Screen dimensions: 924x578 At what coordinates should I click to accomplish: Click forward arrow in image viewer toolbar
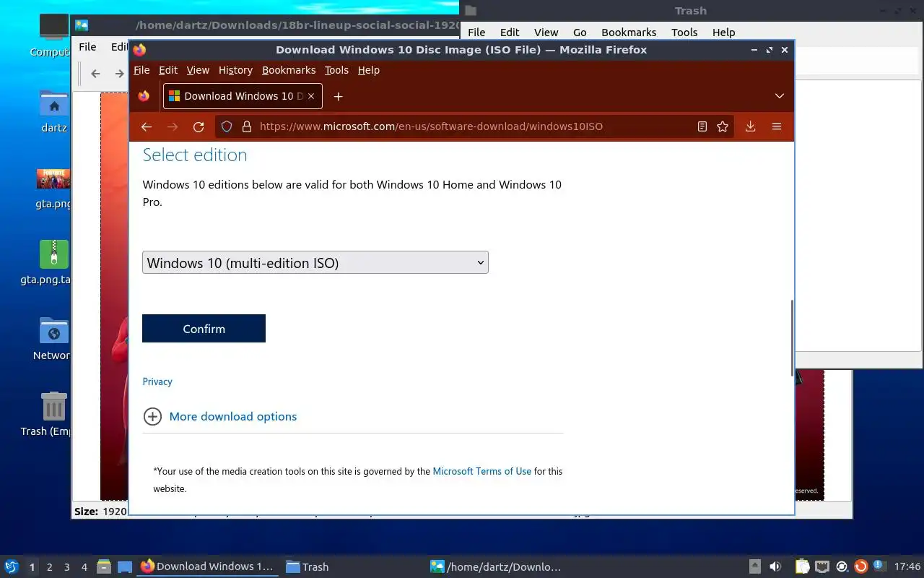pyautogui.click(x=119, y=74)
